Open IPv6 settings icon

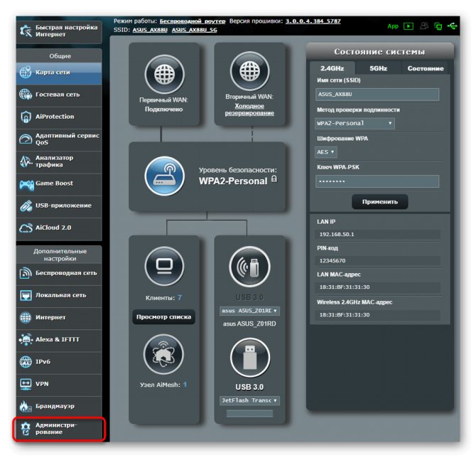(x=26, y=362)
